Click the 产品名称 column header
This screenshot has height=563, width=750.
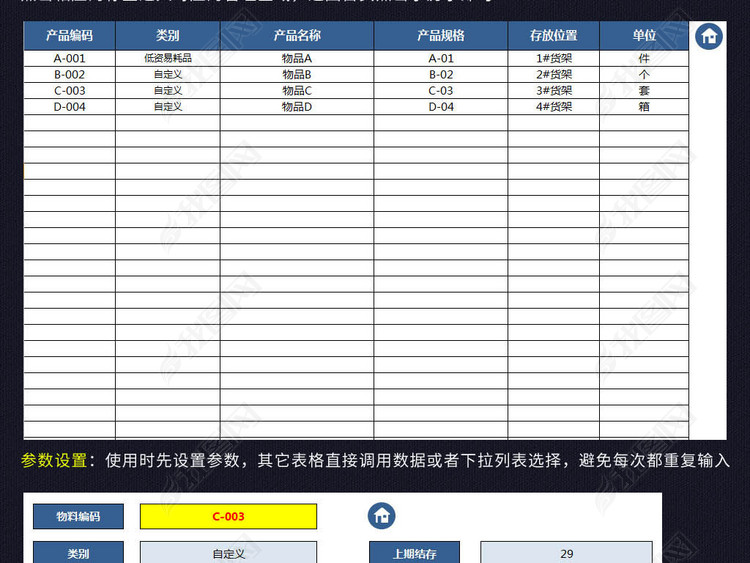pyautogui.click(x=297, y=35)
